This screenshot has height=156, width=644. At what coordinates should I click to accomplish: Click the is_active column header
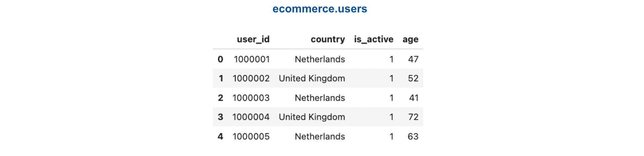point(373,40)
